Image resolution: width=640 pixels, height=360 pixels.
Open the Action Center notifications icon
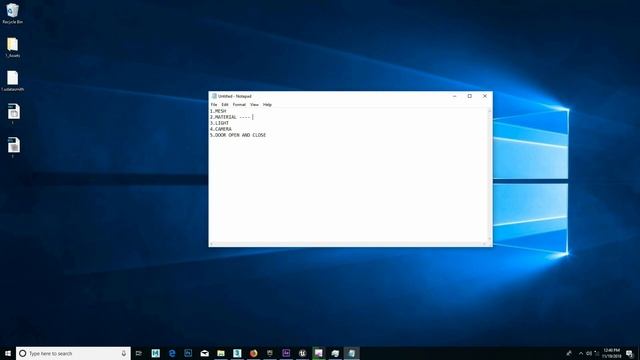pos(630,353)
